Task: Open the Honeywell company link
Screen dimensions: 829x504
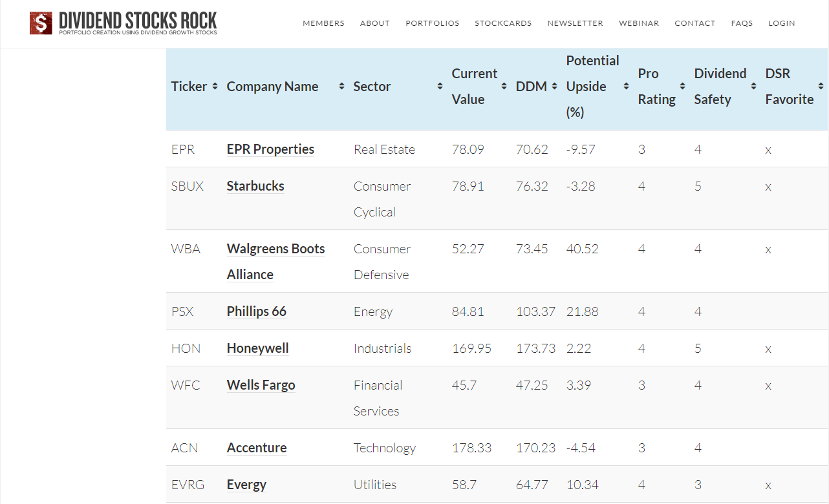Action: pos(257,348)
